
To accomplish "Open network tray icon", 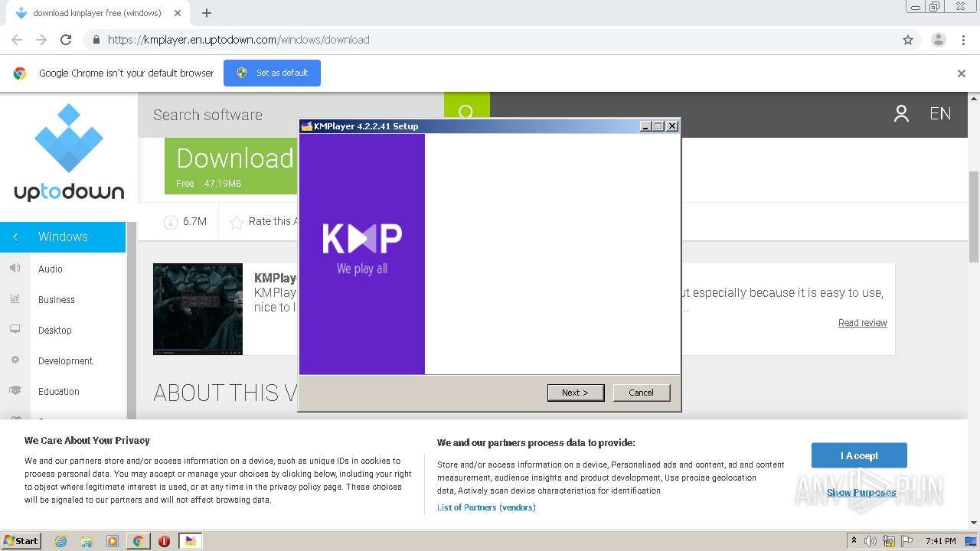I will pyautogui.click(x=889, y=541).
